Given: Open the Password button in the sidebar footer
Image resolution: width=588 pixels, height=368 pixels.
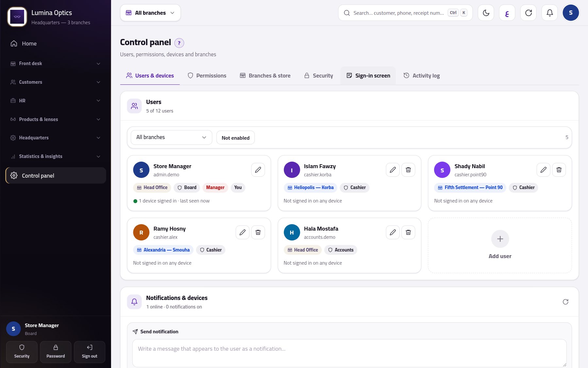Looking at the screenshot, I should [56, 352].
